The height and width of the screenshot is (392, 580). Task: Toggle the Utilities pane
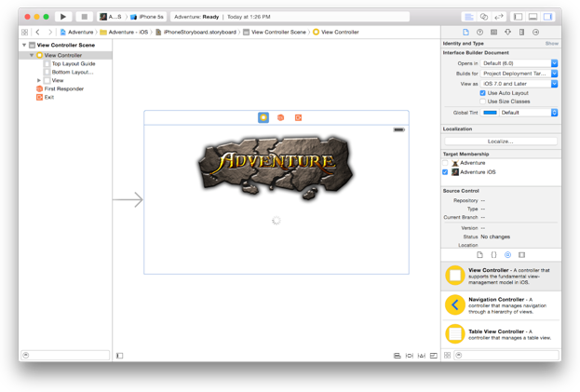click(x=547, y=17)
